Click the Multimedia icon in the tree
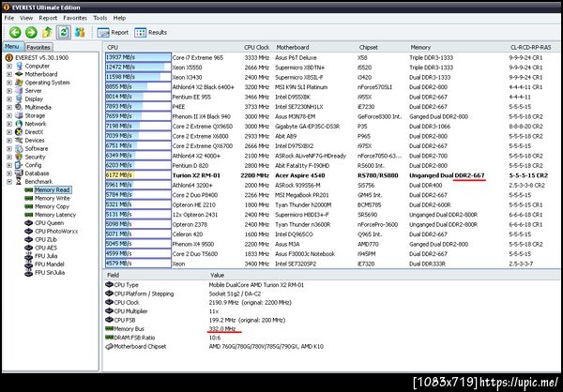This screenshot has width=563, height=392. tap(19, 107)
